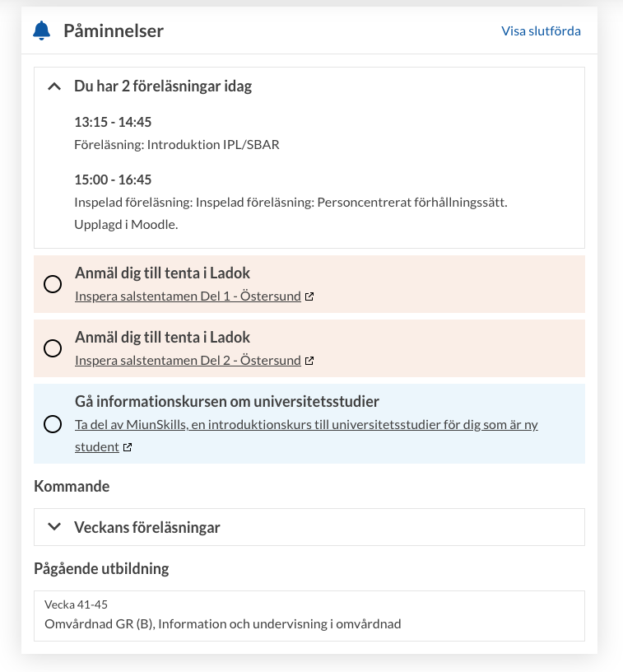
Task: Click the Vecka 41-45 label
Action: click(x=76, y=604)
